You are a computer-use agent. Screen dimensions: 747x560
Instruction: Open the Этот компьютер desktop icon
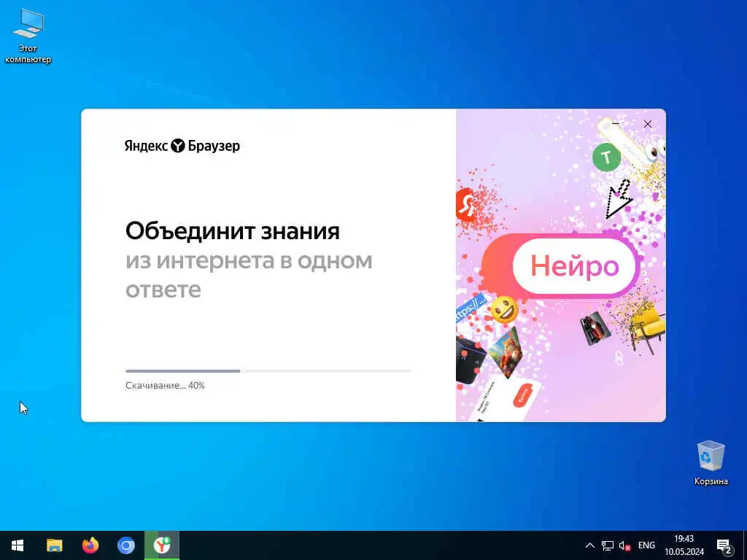point(28,36)
